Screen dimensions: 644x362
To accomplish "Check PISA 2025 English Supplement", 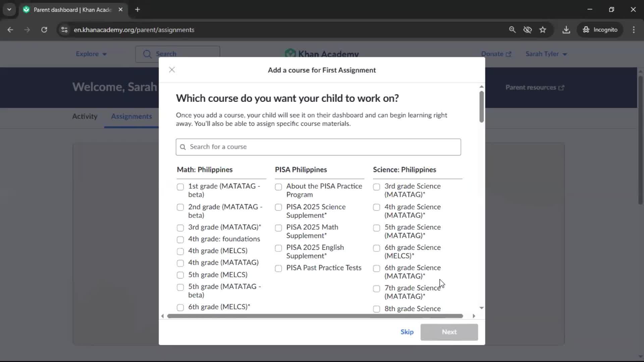I will pyautogui.click(x=278, y=248).
